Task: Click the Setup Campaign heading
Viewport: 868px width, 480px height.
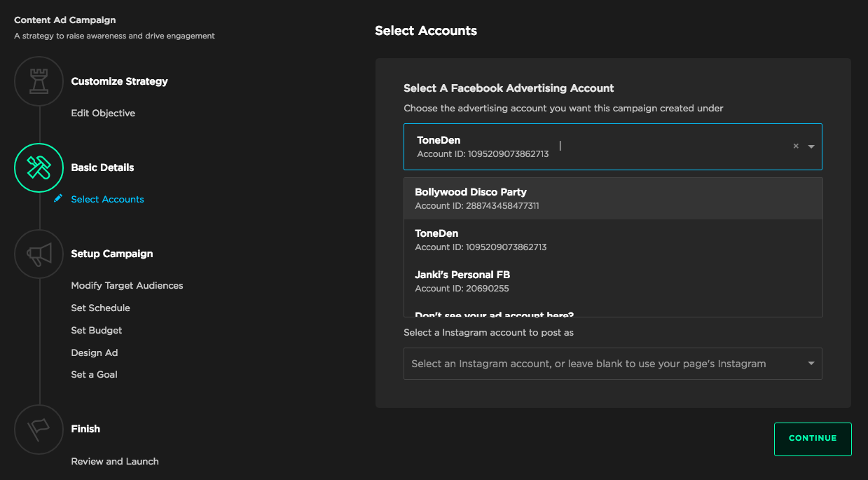Action: point(112,254)
